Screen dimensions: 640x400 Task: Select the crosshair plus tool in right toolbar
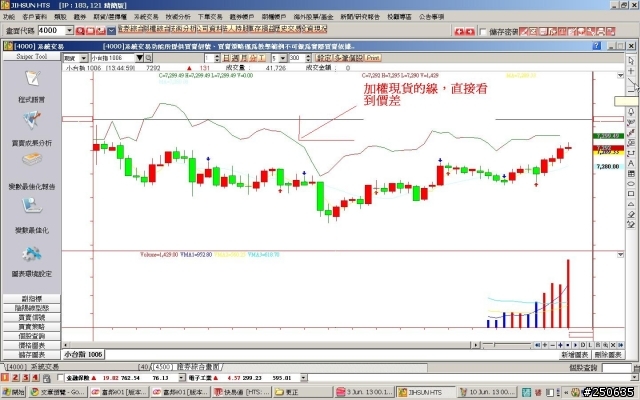pos(631,71)
